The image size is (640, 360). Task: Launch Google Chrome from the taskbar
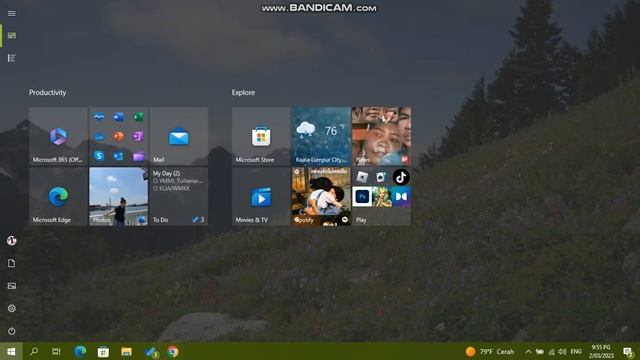tap(173, 351)
